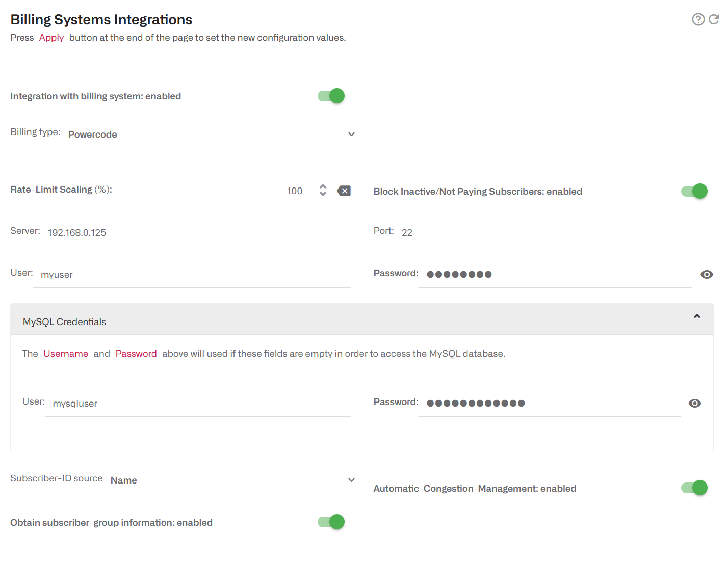Image resolution: width=728 pixels, height=563 pixels.
Task: Select the Server input field
Action: click(x=194, y=232)
